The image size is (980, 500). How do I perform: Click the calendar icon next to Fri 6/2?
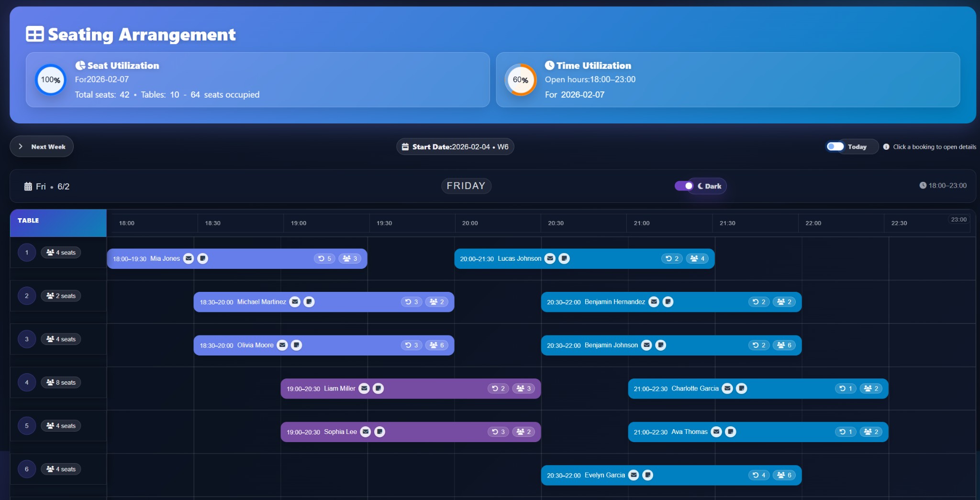pos(28,186)
